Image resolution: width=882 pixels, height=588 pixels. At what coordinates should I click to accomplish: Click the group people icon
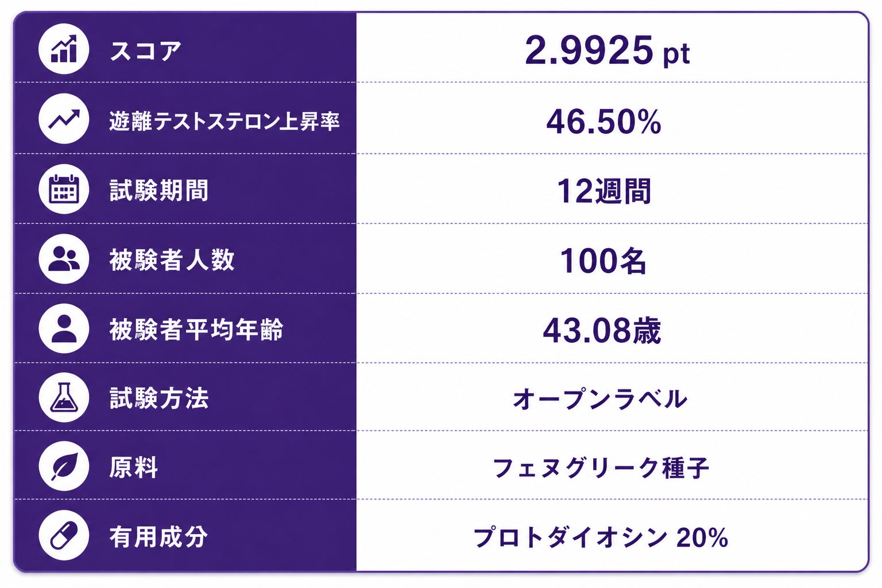(64, 259)
